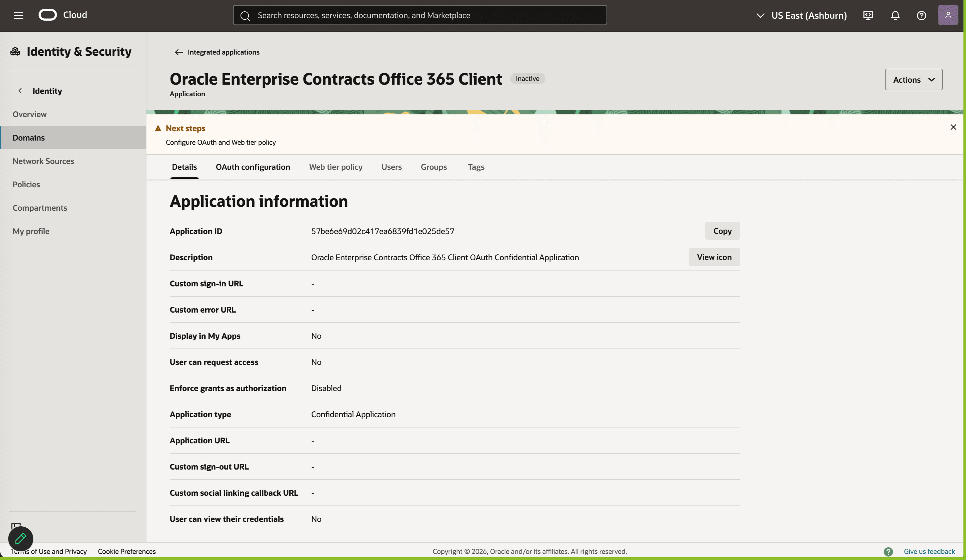Screen dimensions: 966x560
Task: Open Terms of Use and Privacy
Action: point(49,551)
